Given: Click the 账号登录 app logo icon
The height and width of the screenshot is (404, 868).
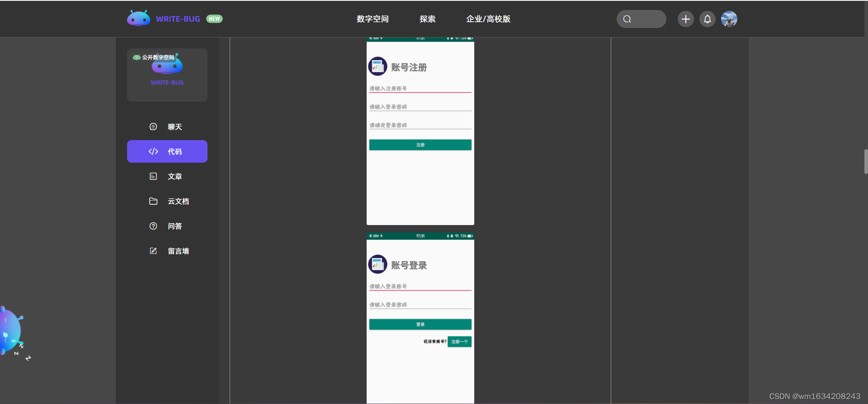Looking at the screenshot, I should click(377, 264).
